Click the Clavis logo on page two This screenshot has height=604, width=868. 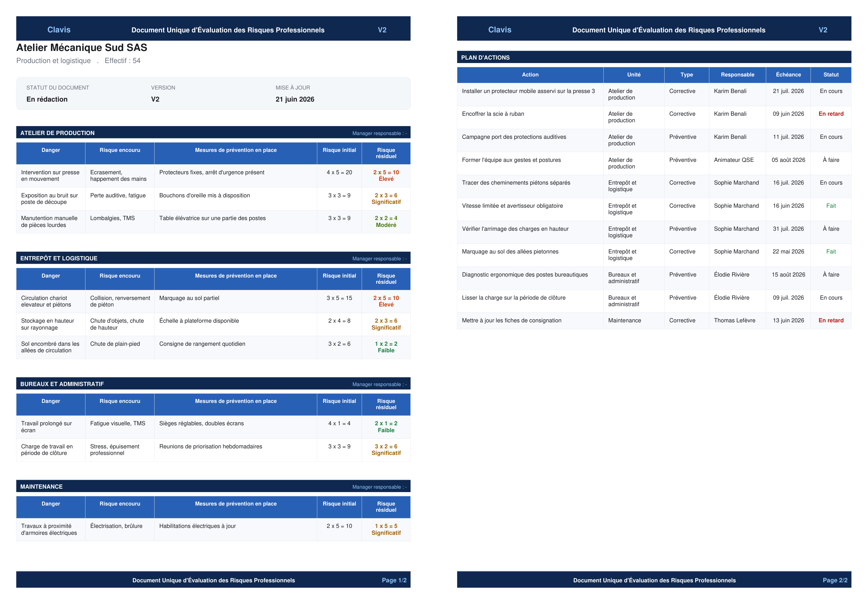coord(499,30)
